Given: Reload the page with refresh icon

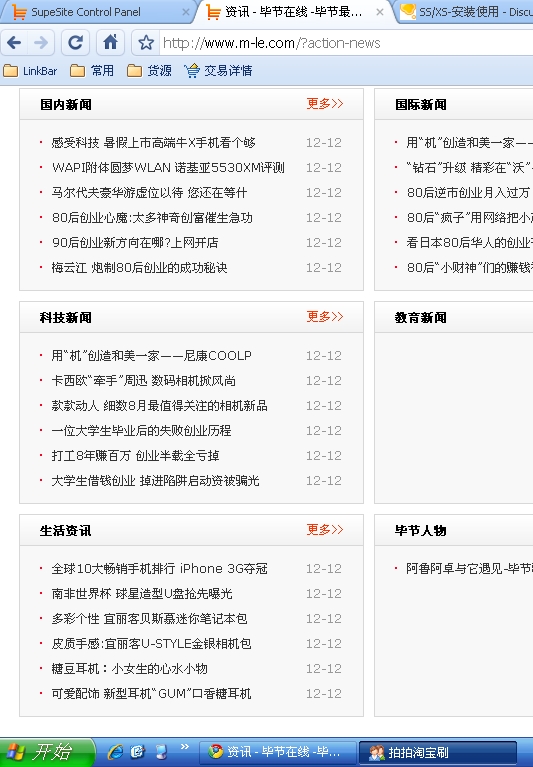Looking at the screenshot, I should click(x=75, y=43).
